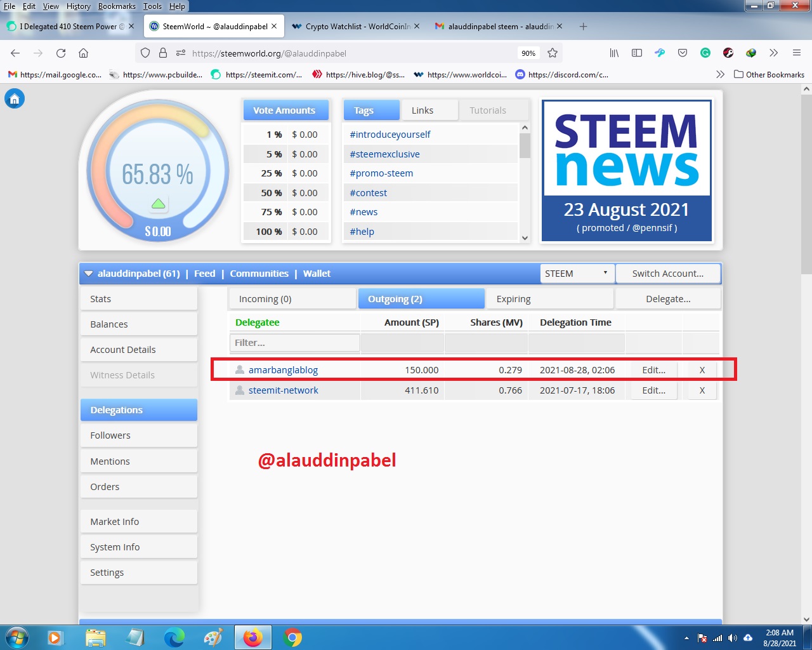Click the Tags list scrollbar thumb
The height and width of the screenshot is (650, 812).
click(525, 145)
